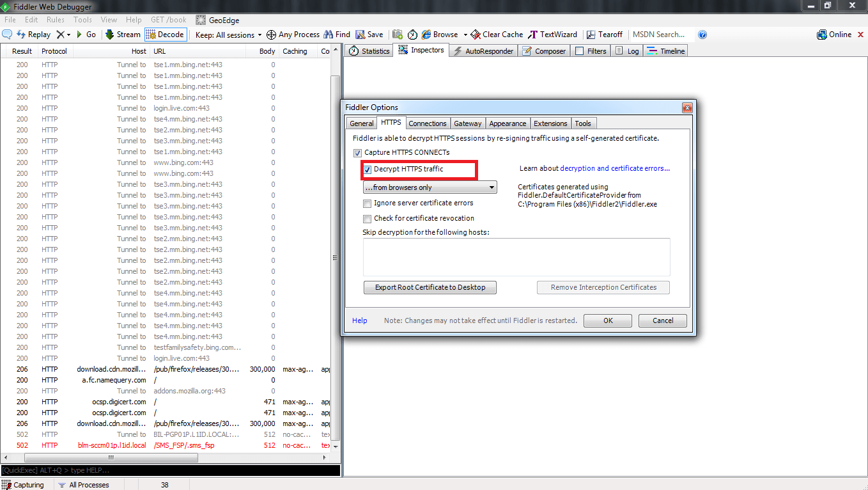
Task: Click the Remove sessions X icon
Action: click(x=60, y=35)
